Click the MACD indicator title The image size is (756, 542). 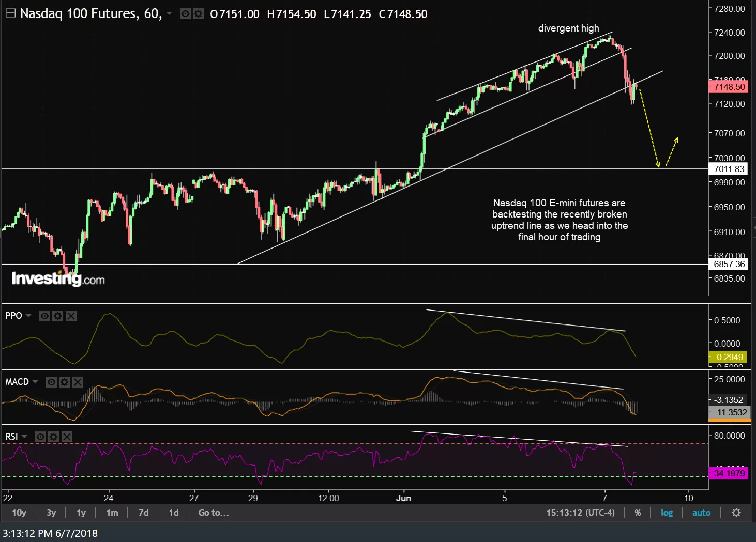click(17, 382)
